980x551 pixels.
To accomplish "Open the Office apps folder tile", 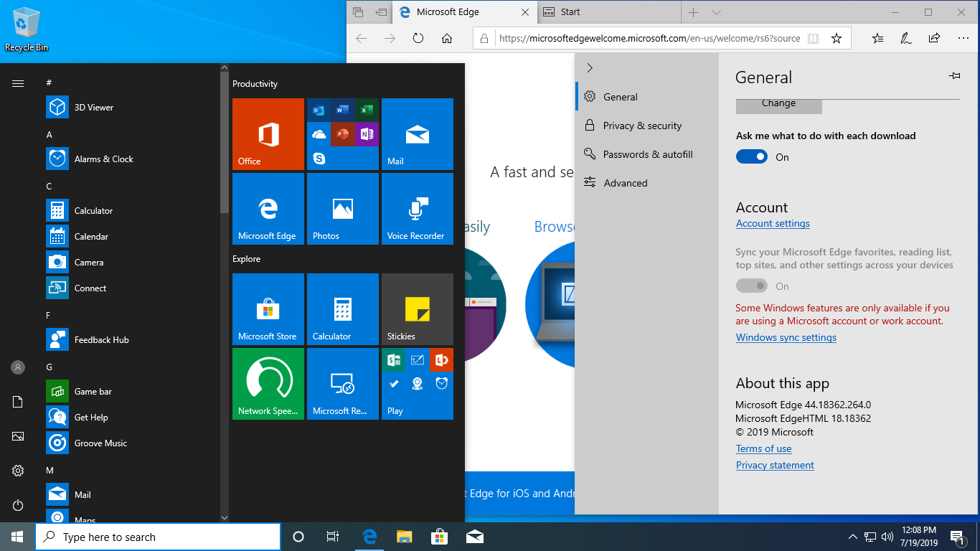I will pos(343,134).
